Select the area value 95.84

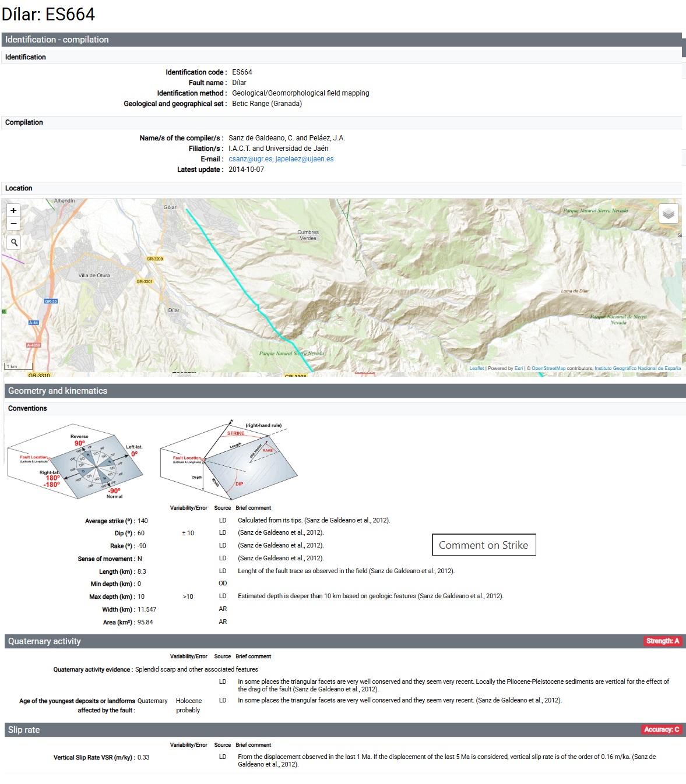(145, 623)
